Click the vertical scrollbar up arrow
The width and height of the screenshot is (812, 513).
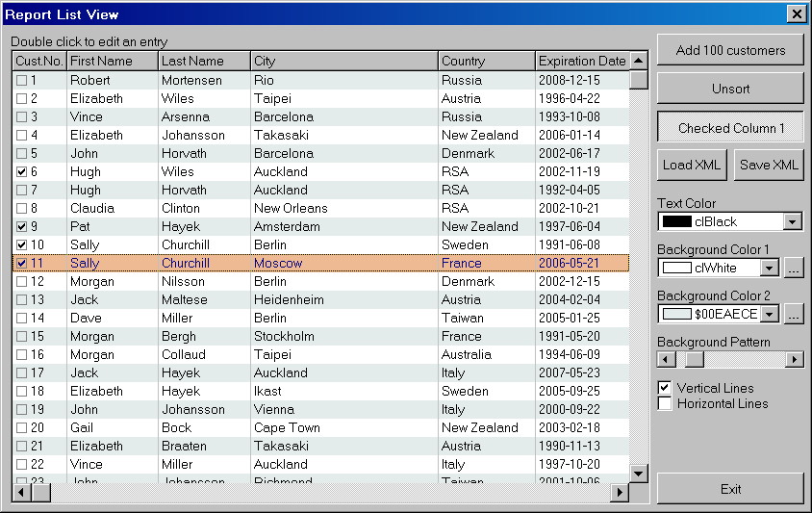coord(639,61)
